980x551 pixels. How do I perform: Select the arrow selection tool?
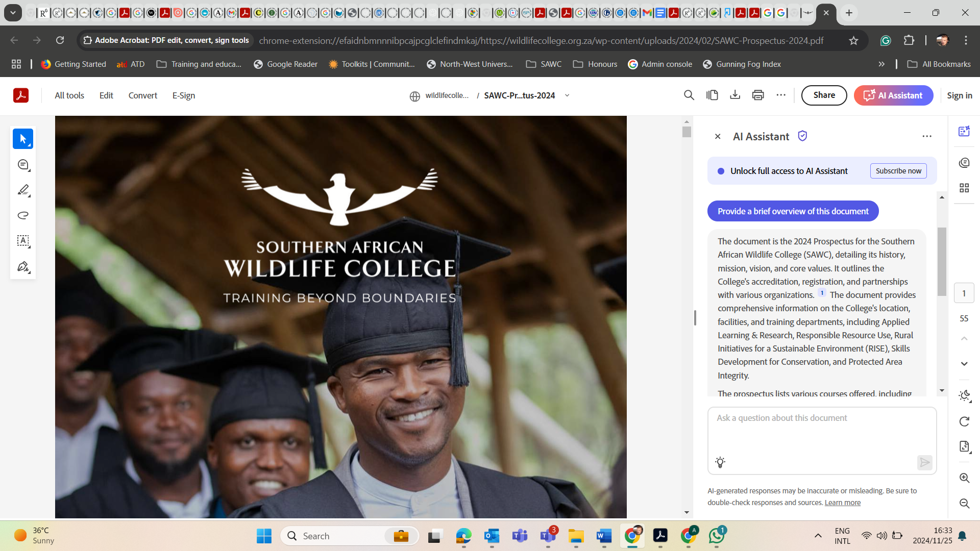coord(23,139)
